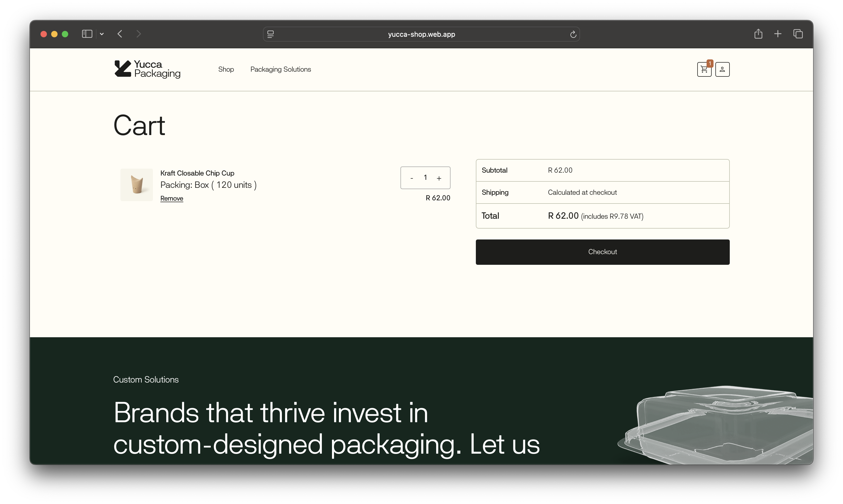Open the Kraft Closable Chip Cup product link

(x=197, y=173)
